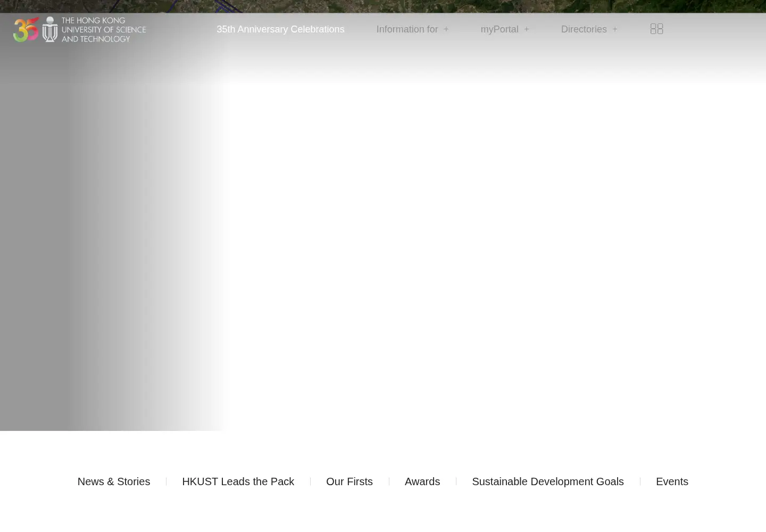This screenshot has height=532, width=766.
Task: Expand the Directories menu
Action: [589, 29]
